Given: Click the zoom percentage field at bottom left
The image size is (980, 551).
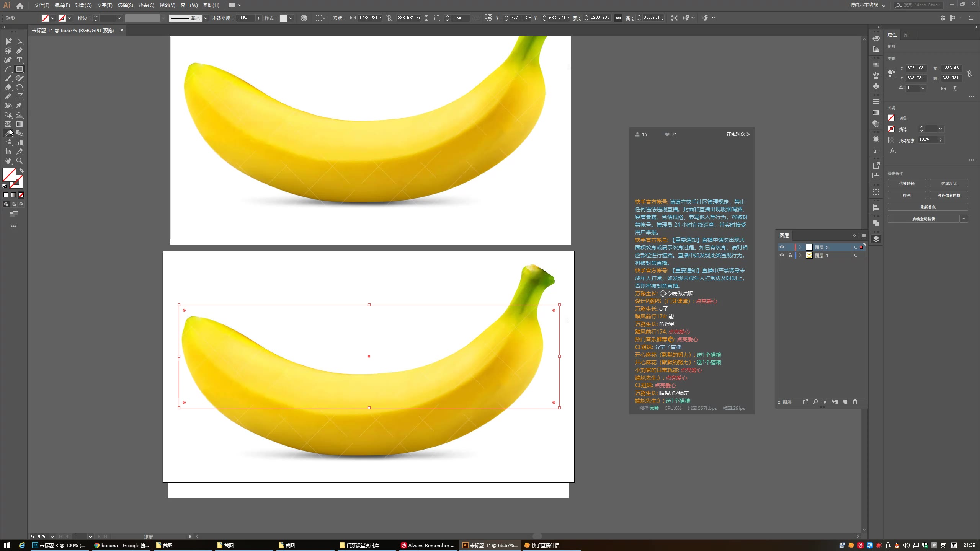Looking at the screenshot, I should click(x=38, y=536).
